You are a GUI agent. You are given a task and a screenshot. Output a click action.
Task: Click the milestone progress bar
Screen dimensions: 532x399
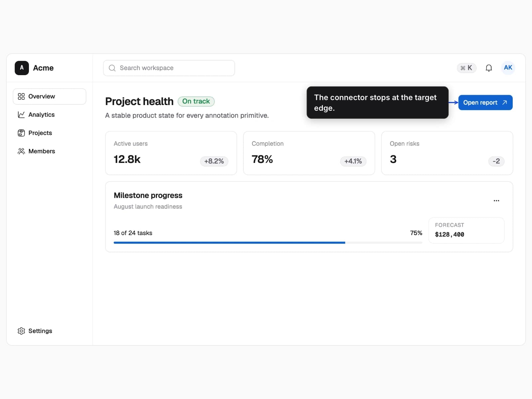268,243
